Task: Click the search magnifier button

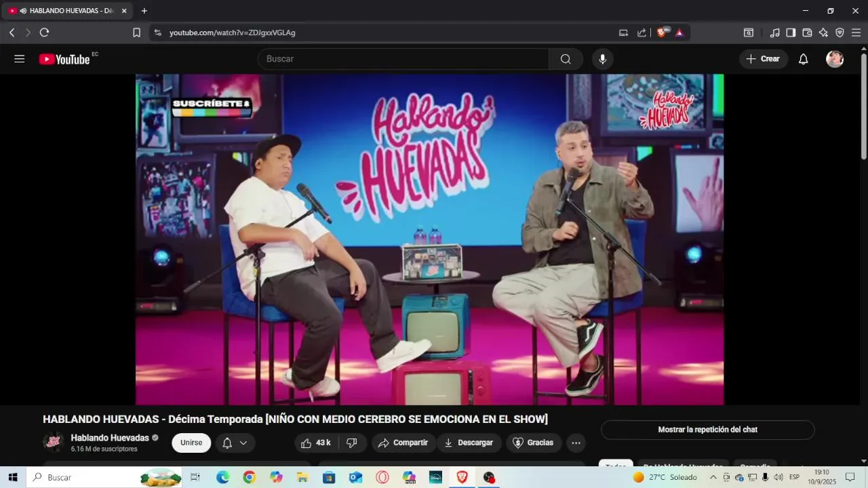Action: click(566, 59)
